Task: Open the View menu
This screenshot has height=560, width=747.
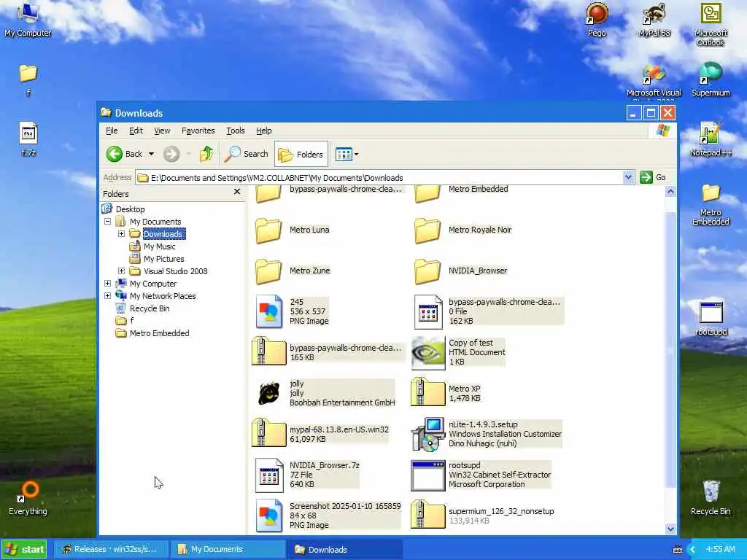Action: pyautogui.click(x=162, y=131)
